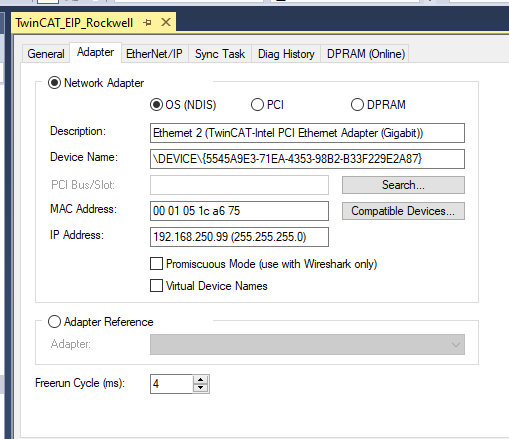Decrease Freerun Cycle with down arrow
Screen dimensions: 509x439
[201, 388]
